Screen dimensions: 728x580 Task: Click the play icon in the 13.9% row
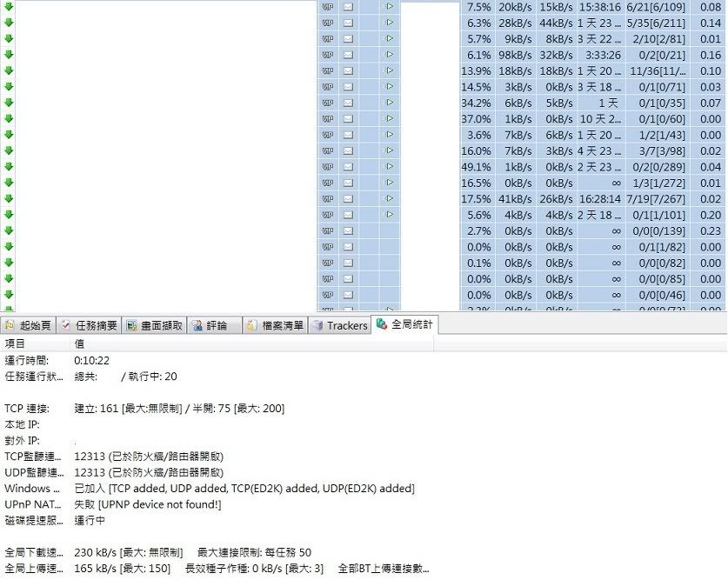pyautogui.click(x=390, y=70)
